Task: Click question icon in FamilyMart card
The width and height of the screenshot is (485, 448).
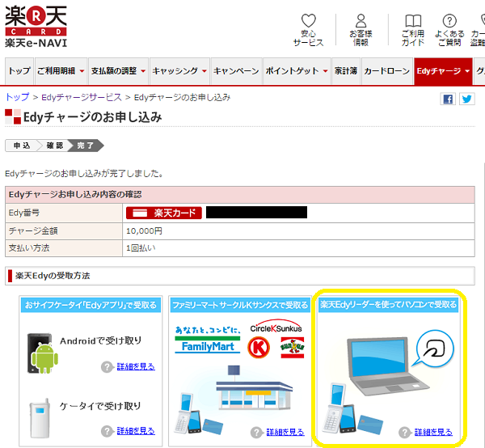Action: 256,432
